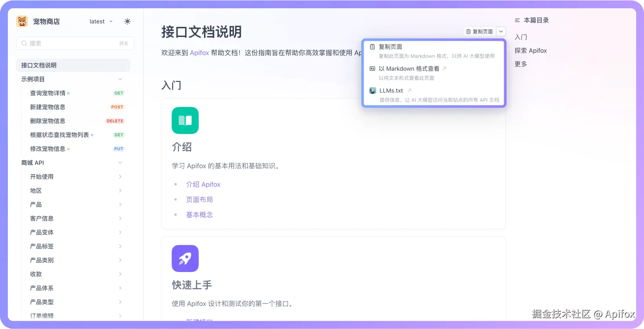
Task: Click the 快速上手 card heading
Action: click(x=192, y=285)
